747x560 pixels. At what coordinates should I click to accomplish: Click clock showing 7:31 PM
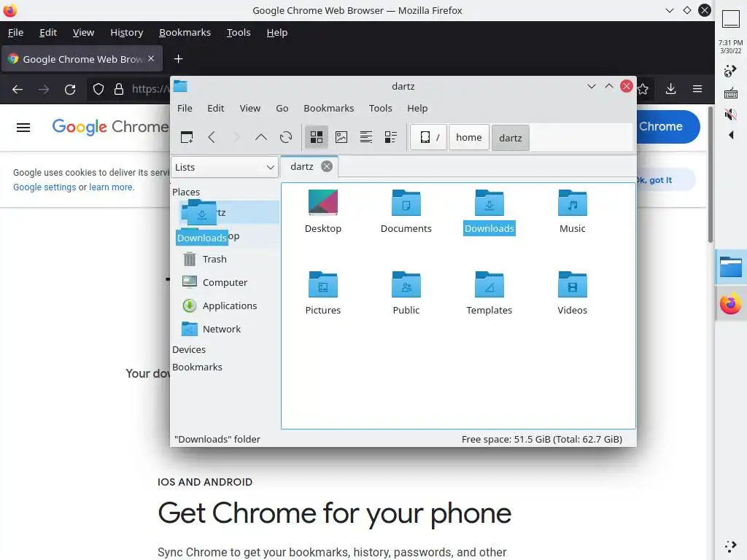pos(730,46)
